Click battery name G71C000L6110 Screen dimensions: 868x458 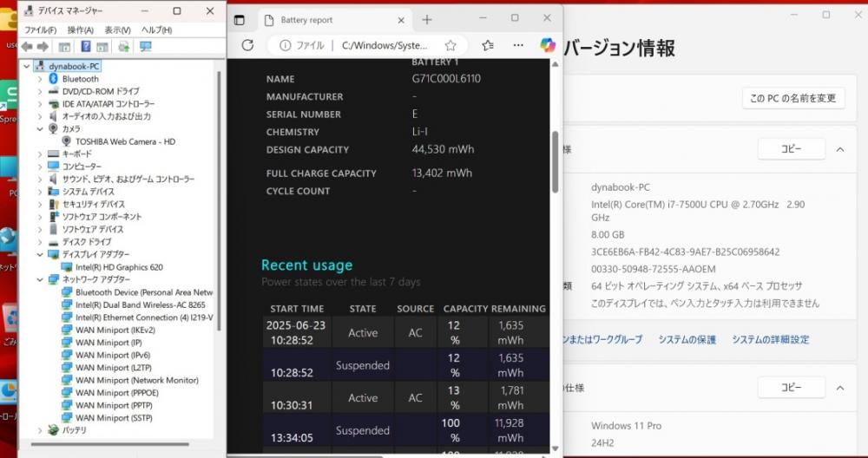446,79
